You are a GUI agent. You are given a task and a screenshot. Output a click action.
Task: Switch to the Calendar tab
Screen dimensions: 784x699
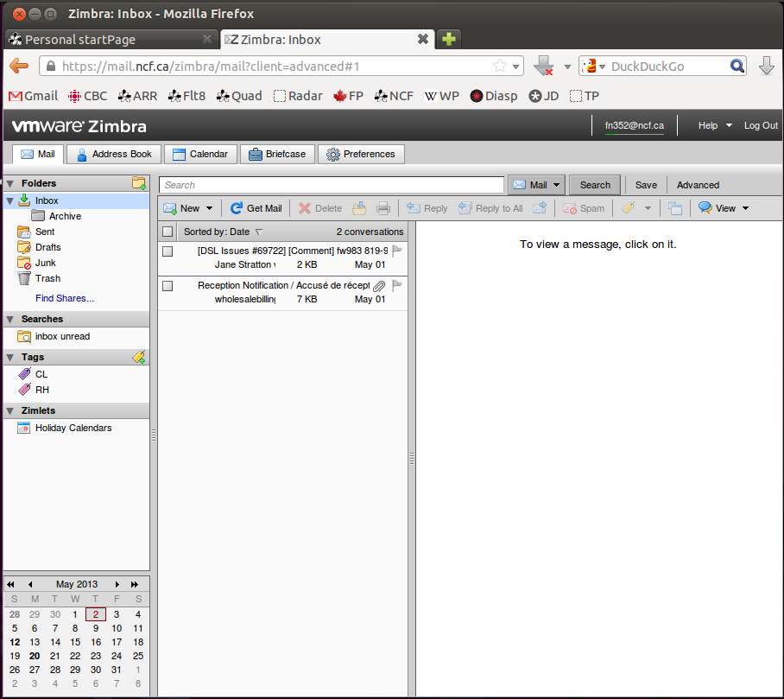pyautogui.click(x=200, y=154)
